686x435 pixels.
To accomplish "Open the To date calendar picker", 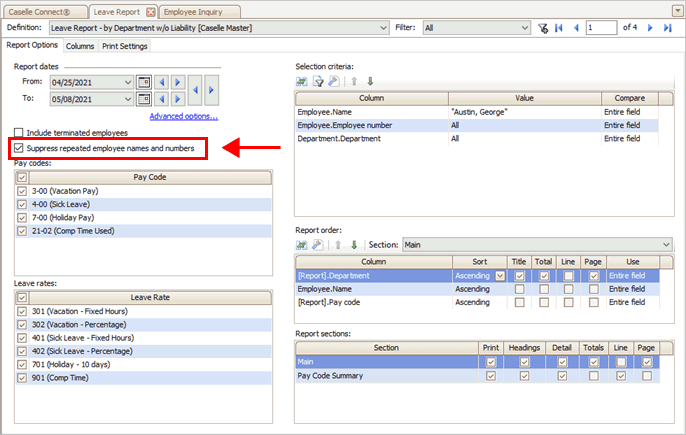I will 143,99.
